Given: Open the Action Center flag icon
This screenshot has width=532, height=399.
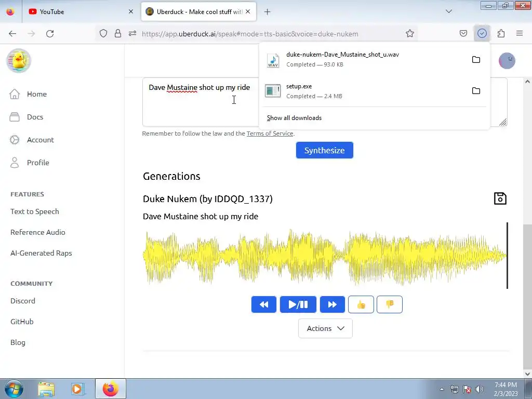Looking at the screenshot, I should [467, 389].
